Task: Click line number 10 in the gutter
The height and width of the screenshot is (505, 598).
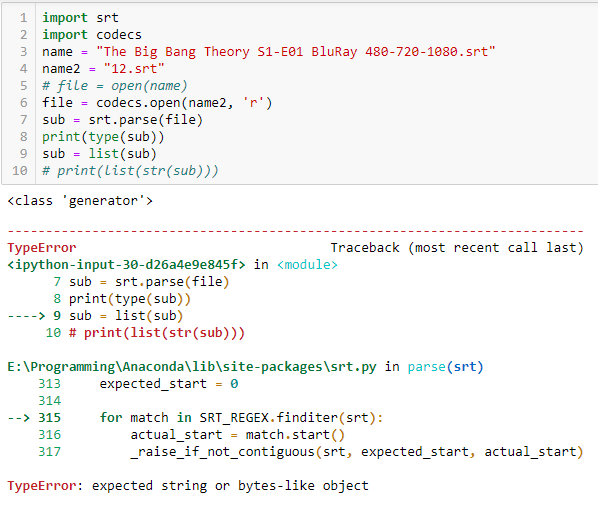Action: point(20,171)
